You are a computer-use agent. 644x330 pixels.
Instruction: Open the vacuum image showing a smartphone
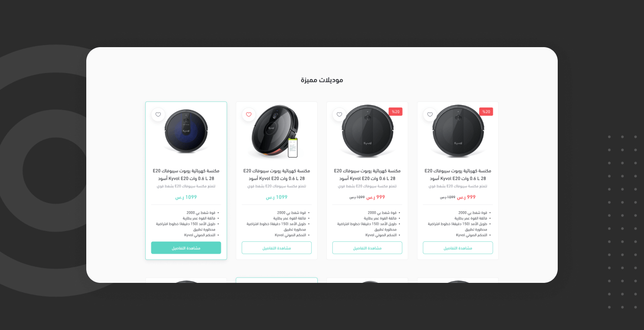point(275,132)
